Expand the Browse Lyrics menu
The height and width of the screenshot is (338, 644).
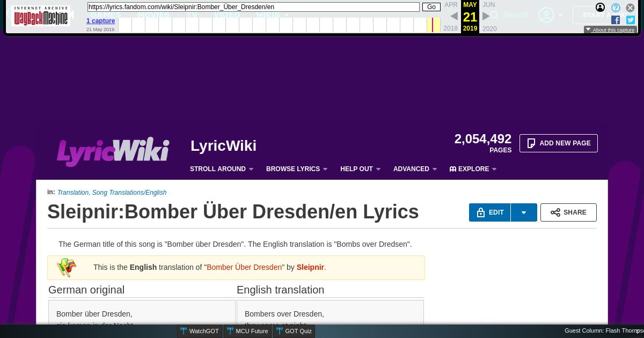pyautogui.click(x=297, y=169)
